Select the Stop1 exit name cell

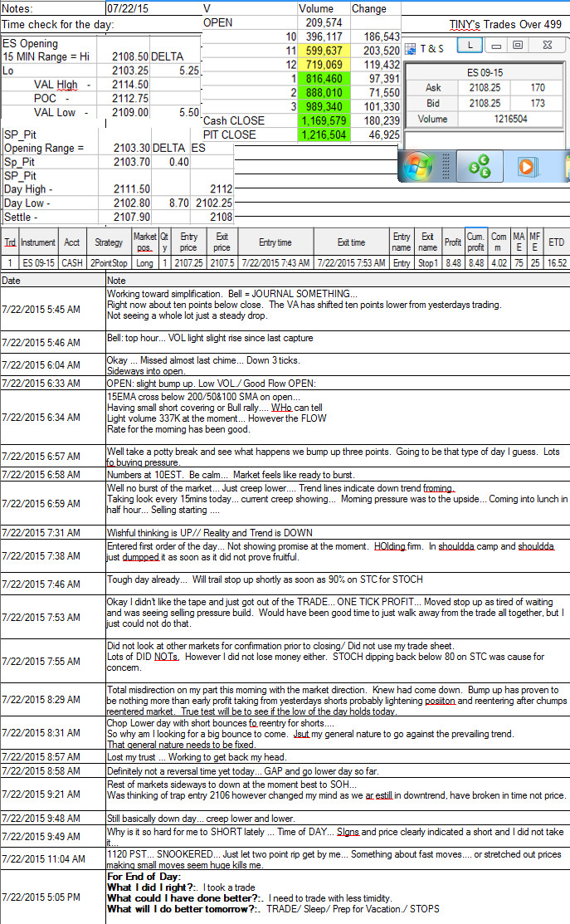pos(428,263)
